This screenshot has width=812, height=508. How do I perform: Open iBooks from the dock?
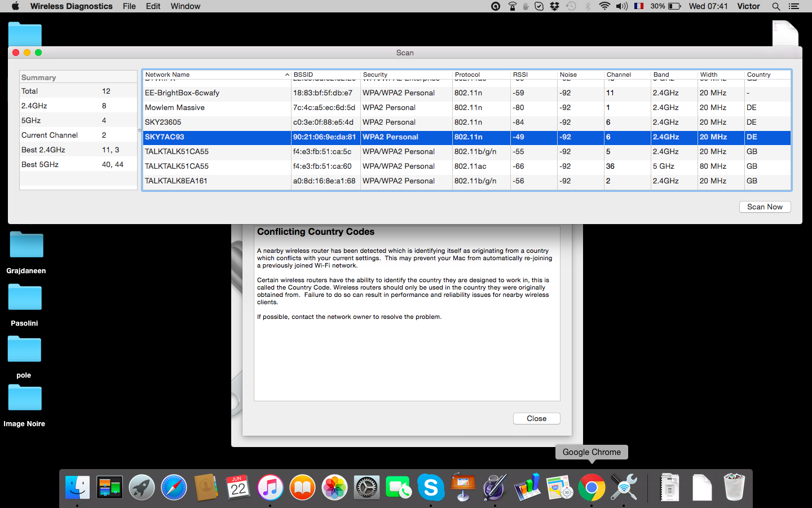[x=302, y=487]
